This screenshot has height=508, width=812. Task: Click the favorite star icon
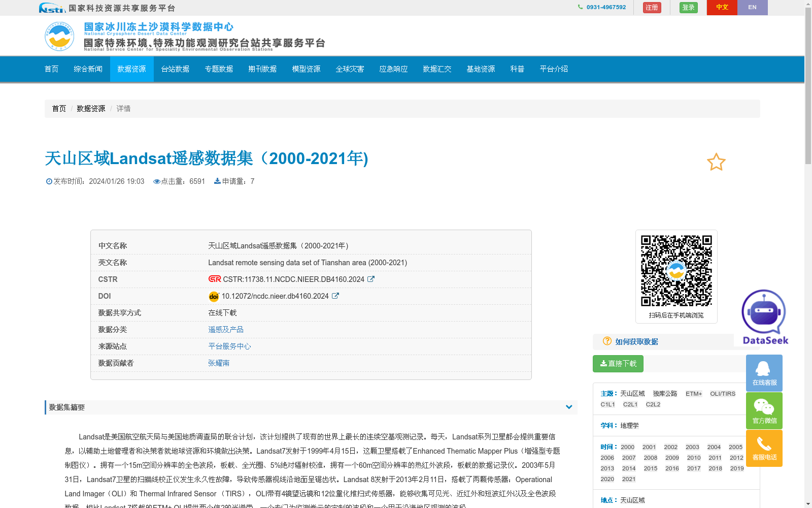(716, 162)
